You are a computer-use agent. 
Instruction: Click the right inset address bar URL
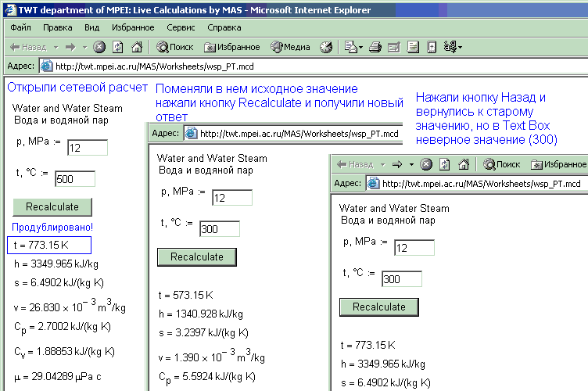482,184
